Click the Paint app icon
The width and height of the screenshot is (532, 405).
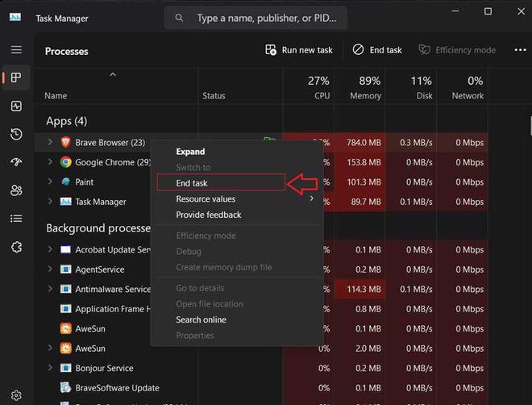[65, 182]
